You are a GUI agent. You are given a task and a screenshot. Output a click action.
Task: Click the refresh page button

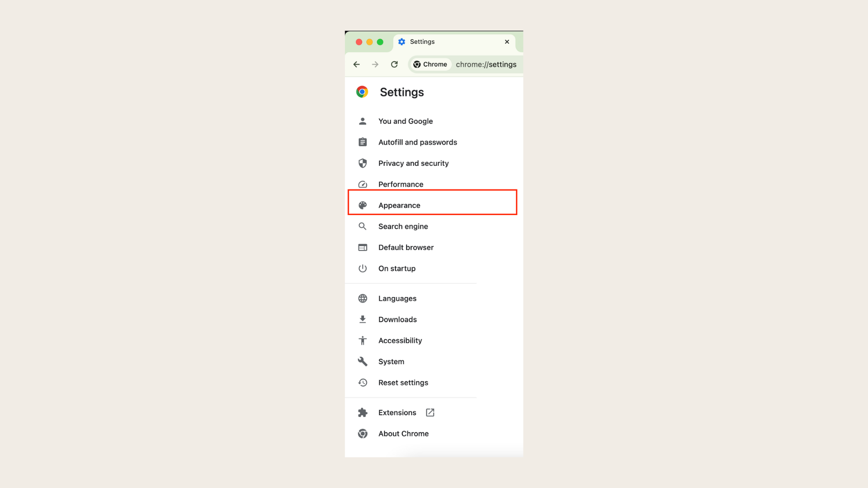point(394,64)
